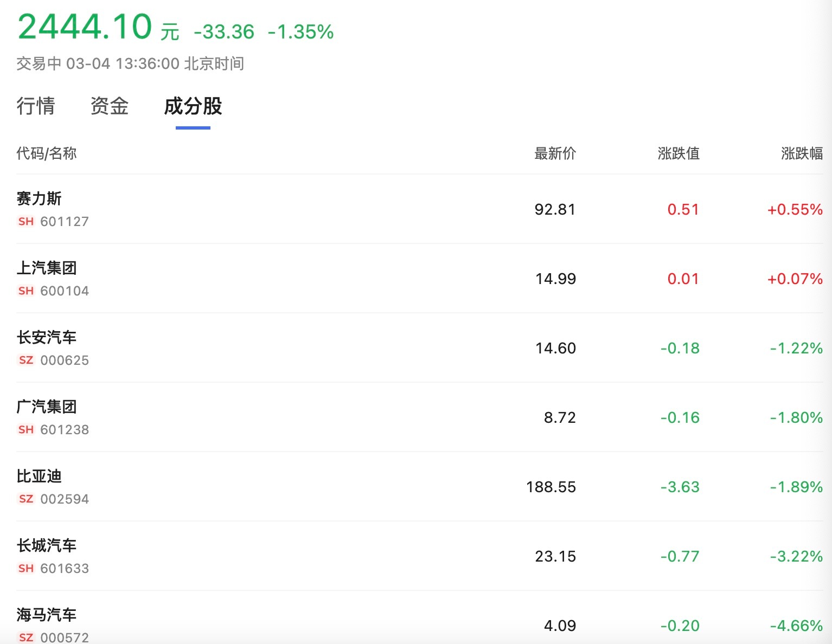The height and width of the screenshot is (644, 832).
Task: Click the change value -0.16
Action: pyautogui.click(x=680, y=417)
